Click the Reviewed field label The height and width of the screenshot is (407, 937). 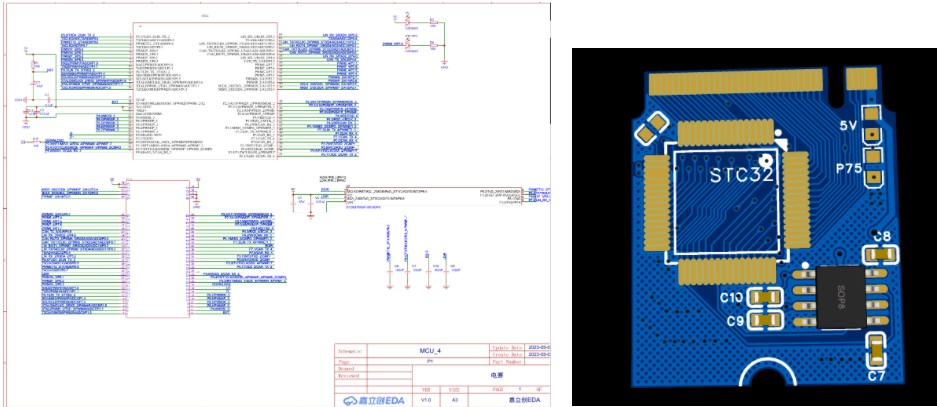pyautogui.click(x=348, y=375)
